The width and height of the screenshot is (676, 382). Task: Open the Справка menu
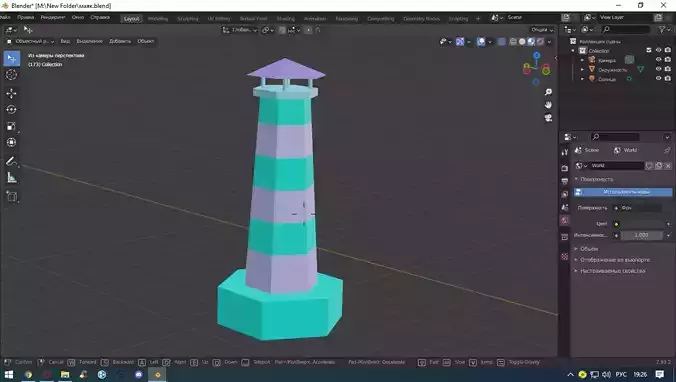click(100, 18)
